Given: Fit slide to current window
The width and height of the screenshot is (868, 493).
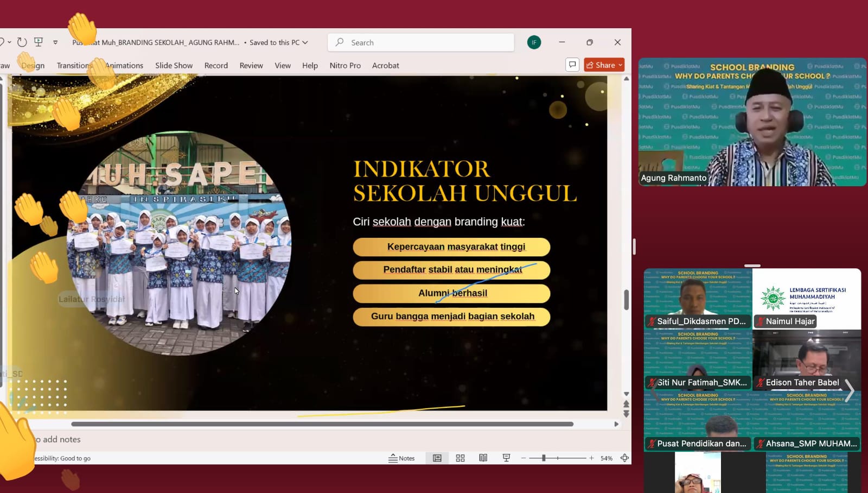Looking at the screenshot, I should (x=624, y=458).
